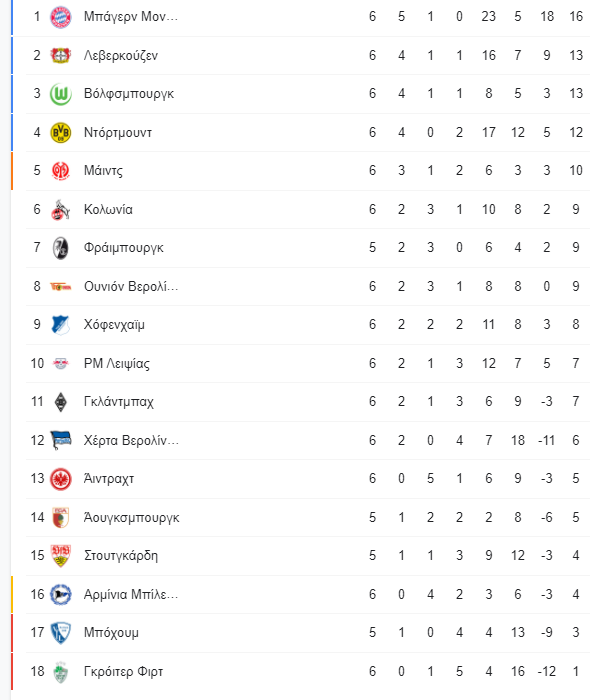
Task: Open the Μπόχουμ team name link
Action: (x=111, y=633)
